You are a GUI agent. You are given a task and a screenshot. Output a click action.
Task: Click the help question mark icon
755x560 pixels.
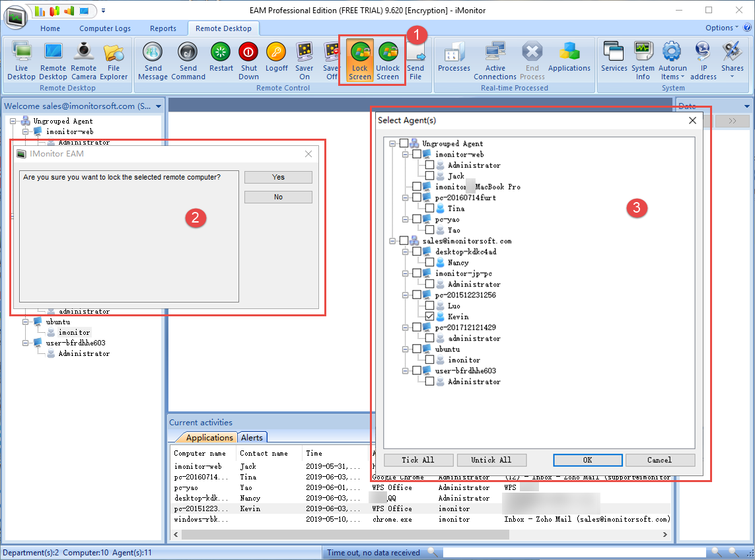click(x=747, y=28)
